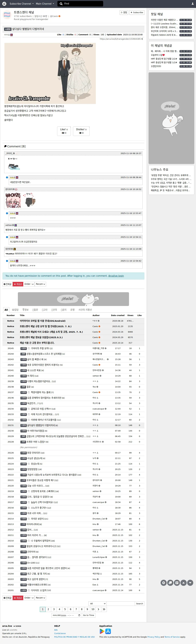Expand the Main Channel menu

45,4
